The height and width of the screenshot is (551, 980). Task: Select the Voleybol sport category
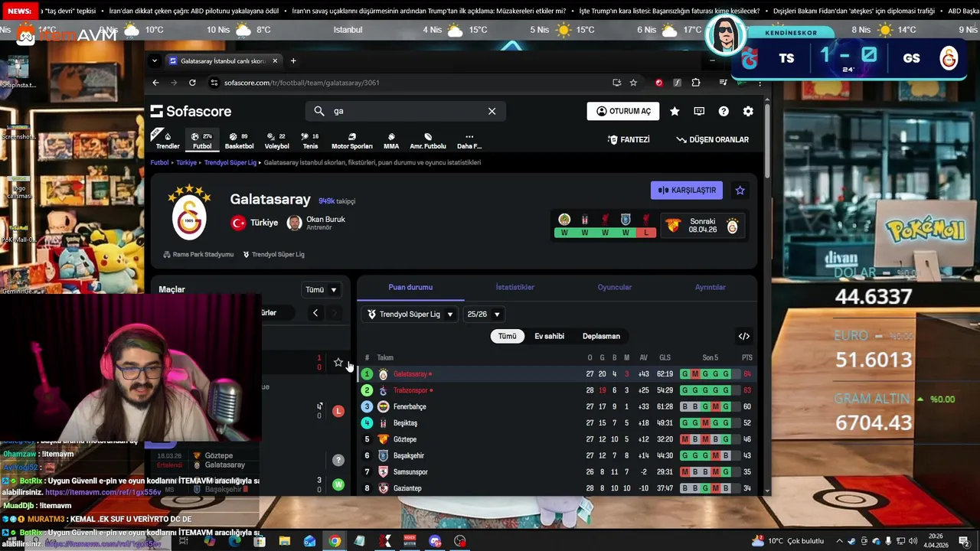[276, 141]
